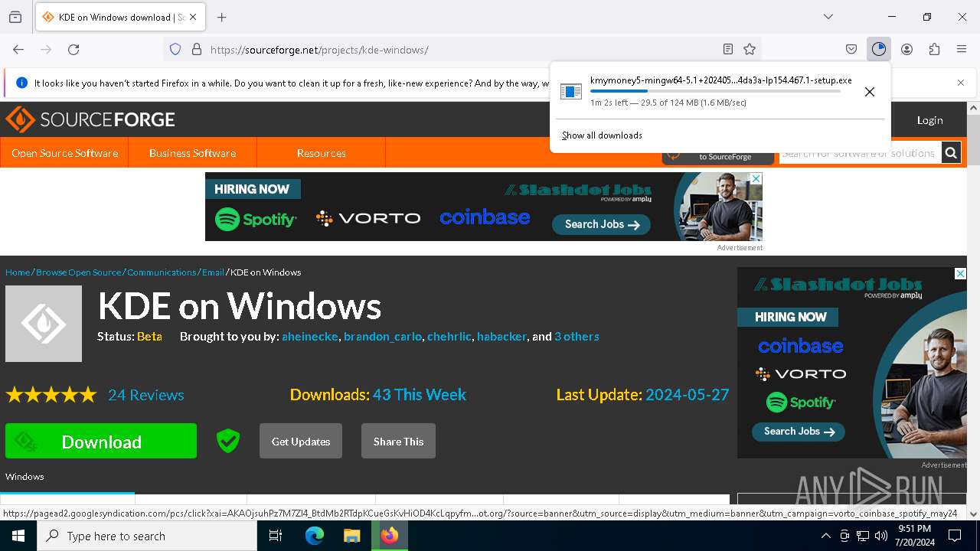Focus the search for software field
This screenshot has width=980, height=551.
coord(861,153)
